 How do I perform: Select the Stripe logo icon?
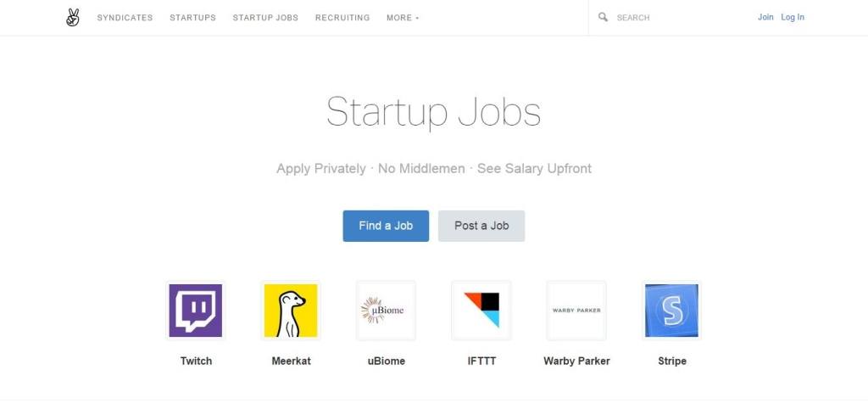(672, 311)
